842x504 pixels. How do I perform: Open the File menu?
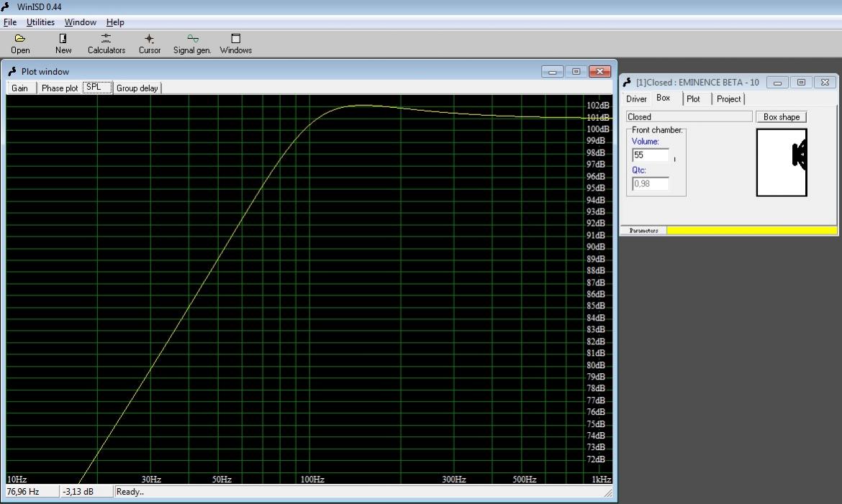tap(10, 22)
